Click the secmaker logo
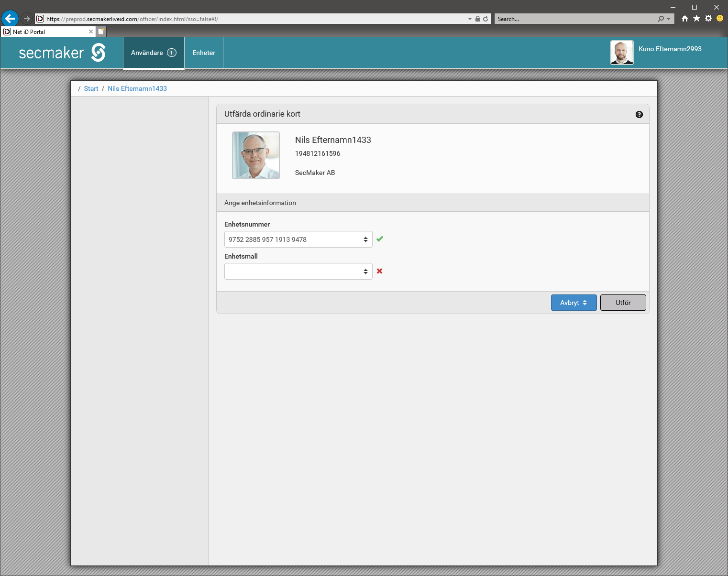728x576 pixels. pyautogui.click(x=62, y=53)
